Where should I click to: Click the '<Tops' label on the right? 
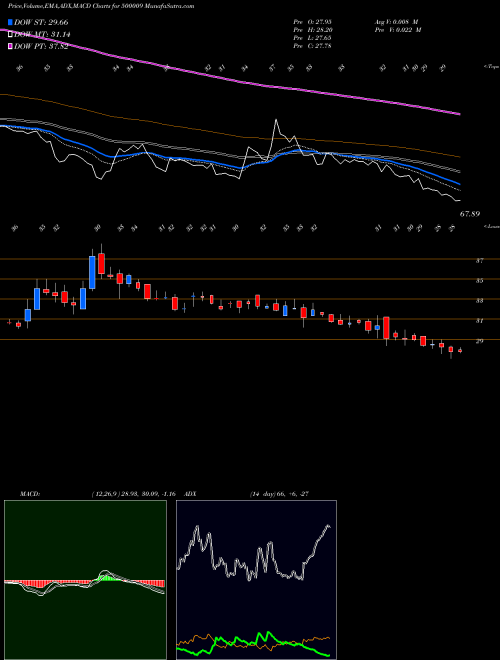(491, 67)
